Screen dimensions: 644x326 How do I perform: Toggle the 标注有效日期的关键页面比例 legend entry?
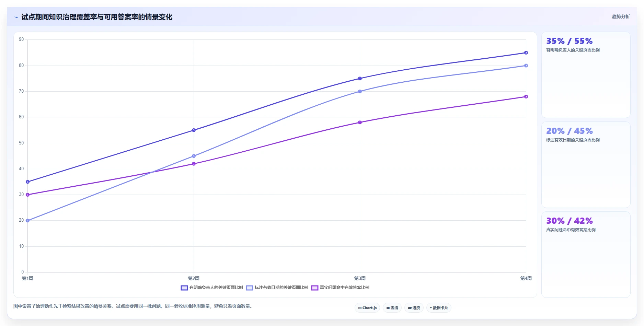[277, 288]
